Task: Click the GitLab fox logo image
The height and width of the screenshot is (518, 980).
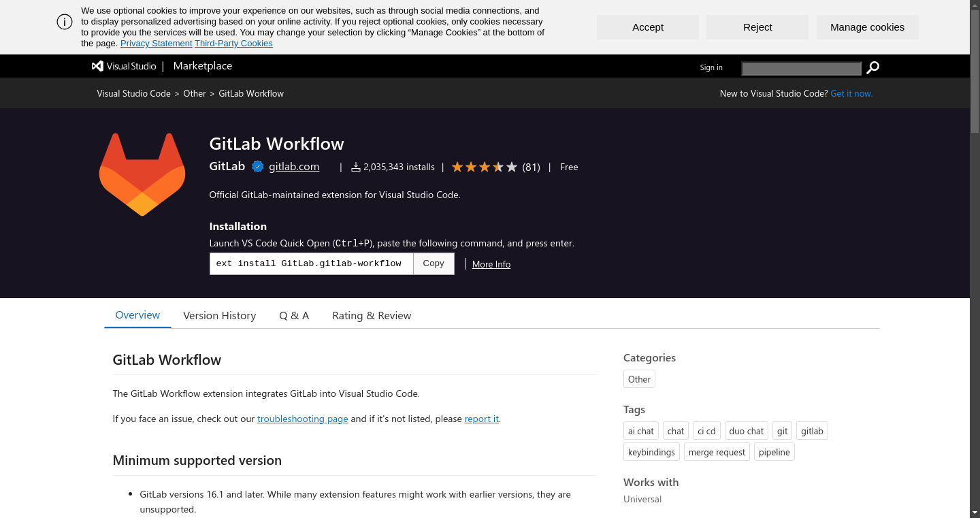Action: point(142,174)
